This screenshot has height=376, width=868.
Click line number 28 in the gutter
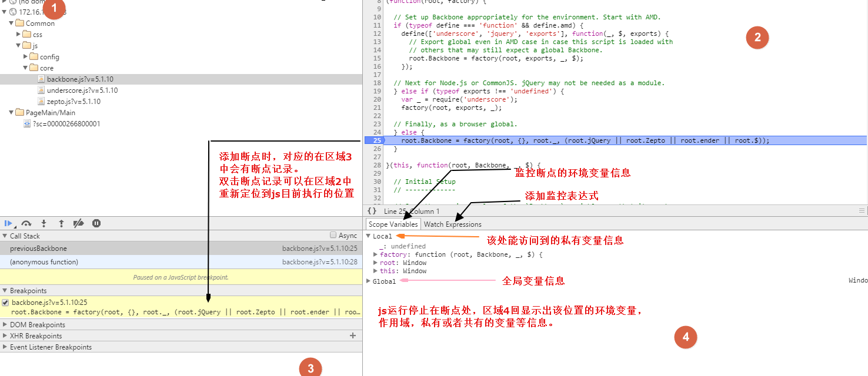click(377, 166)
